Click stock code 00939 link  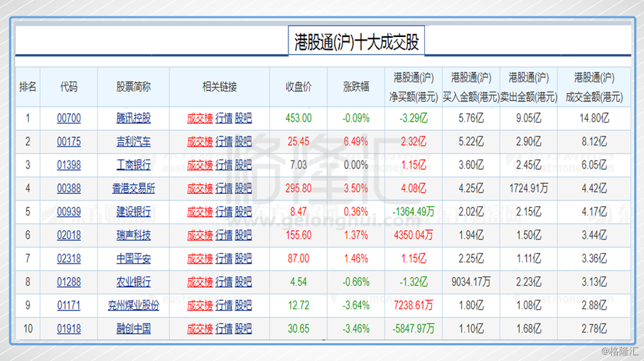coord(69,212)
